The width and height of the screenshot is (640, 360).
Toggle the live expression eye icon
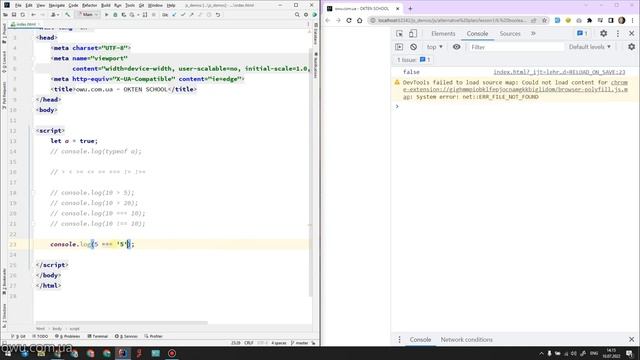456,47
